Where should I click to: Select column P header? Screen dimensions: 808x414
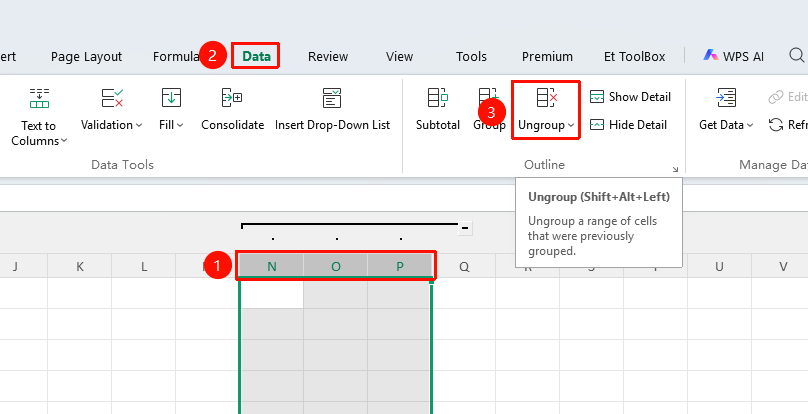pyautogui.click(x=400, y=266)
